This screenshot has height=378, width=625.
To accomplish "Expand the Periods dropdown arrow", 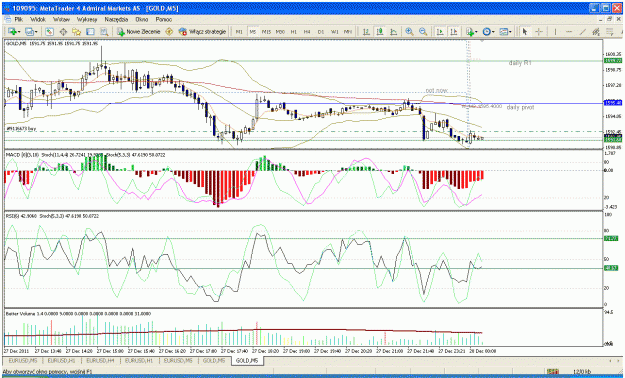I will tap(493, 32).
